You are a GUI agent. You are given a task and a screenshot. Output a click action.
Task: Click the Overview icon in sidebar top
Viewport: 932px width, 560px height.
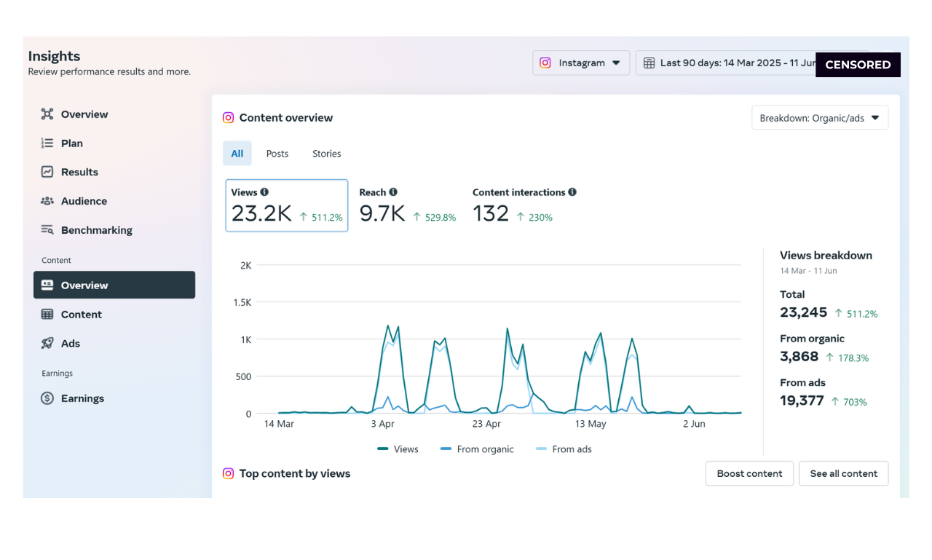coord(47,114)
